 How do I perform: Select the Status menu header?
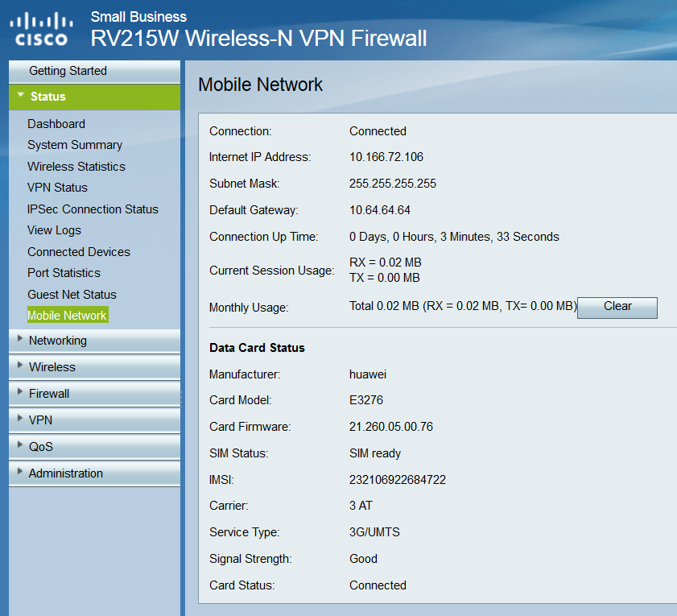94,97
